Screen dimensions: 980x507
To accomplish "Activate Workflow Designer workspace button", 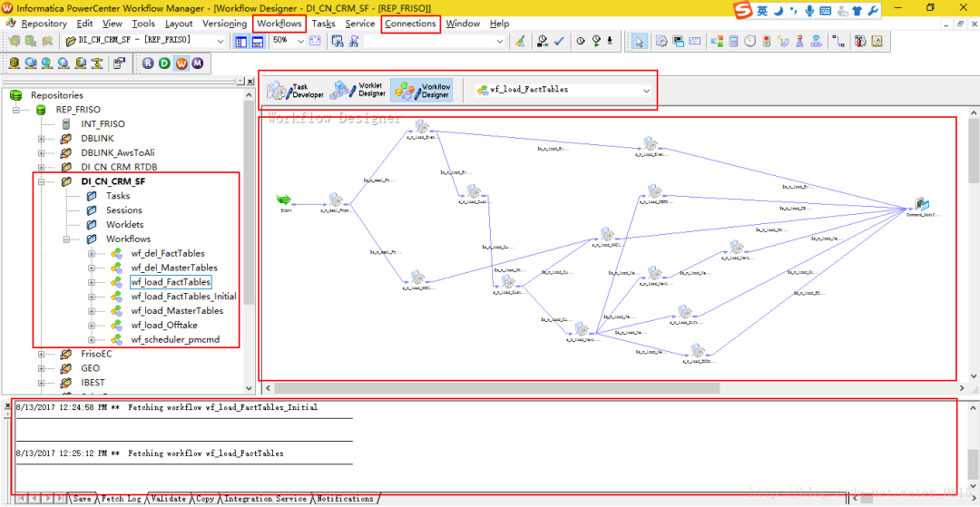I will pyautogui.click(x=422, y=91).
